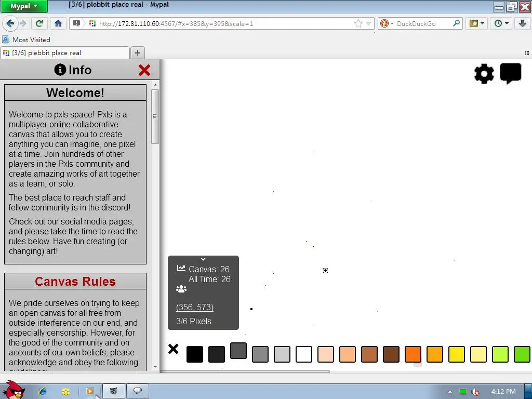Open DuckDuckGo search engine dropdown

tap(387, 23)
